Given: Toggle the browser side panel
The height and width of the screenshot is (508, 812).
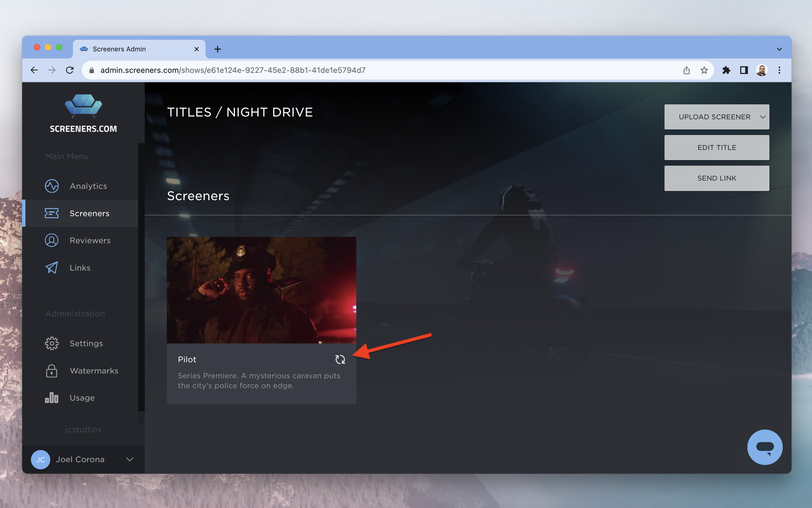Looking at the screenshot, I should coord(744,70).
